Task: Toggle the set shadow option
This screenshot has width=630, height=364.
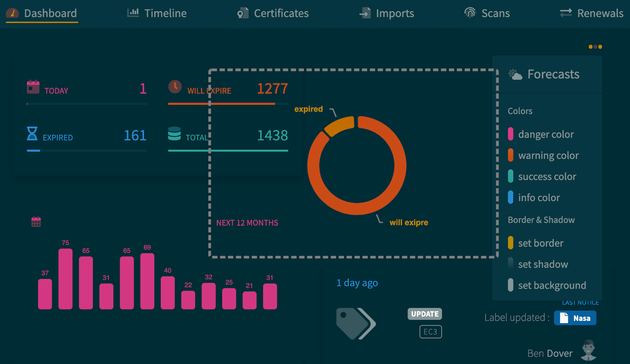Action: click(x=511, y=264)
